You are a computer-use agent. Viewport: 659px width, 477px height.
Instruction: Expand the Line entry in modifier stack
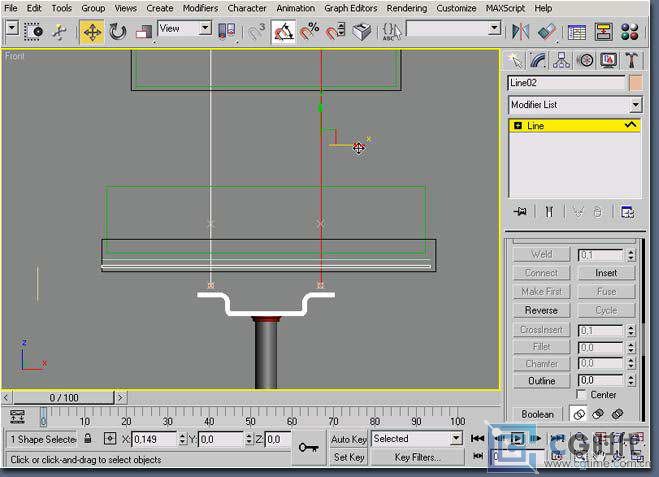(518, 126)
